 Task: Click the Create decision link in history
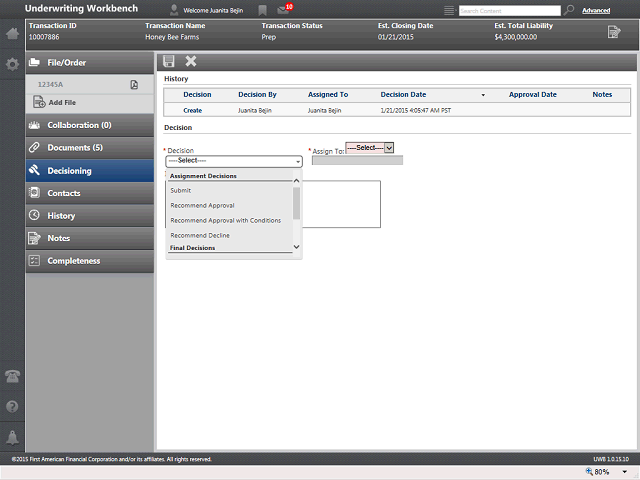click(193, 111)
